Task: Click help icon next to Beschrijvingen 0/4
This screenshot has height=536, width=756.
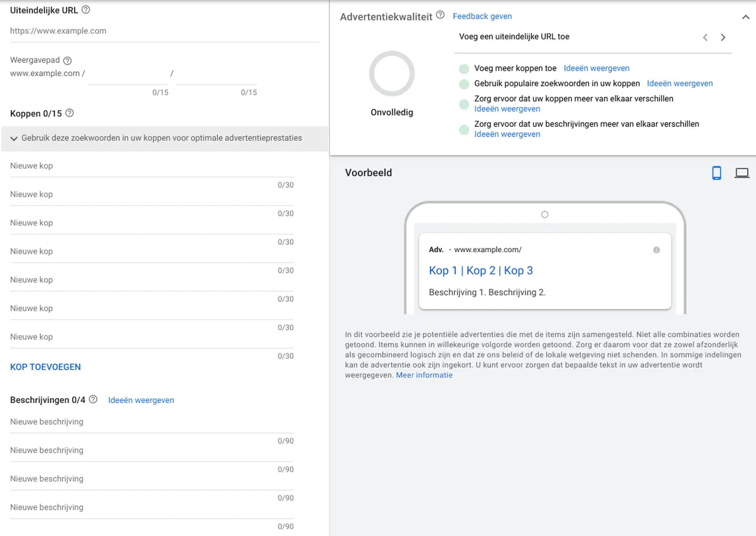Action: [93, 399]
